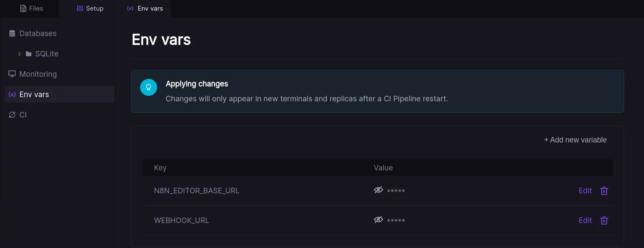Viewport: 644px width, 248px height.
Task: Switch to the Setup tab
Action: [90, 8]
